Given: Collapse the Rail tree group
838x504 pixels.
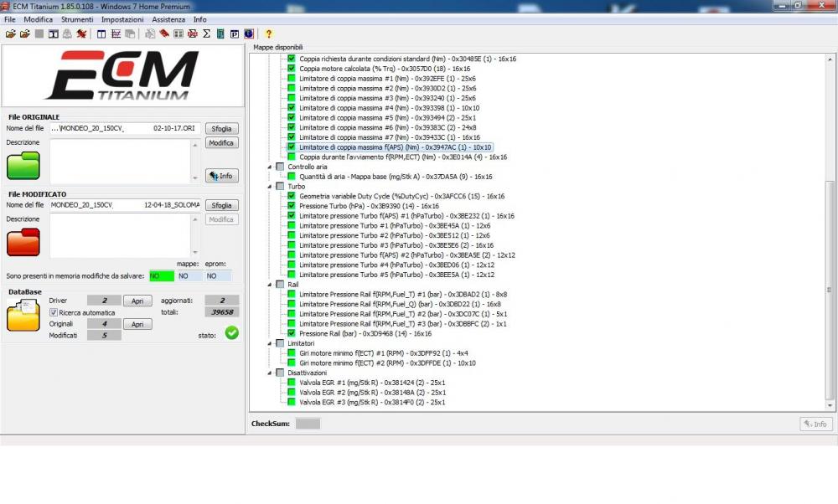Looking at the screenshot, I should pyautogui.click(x=271, y=285).
